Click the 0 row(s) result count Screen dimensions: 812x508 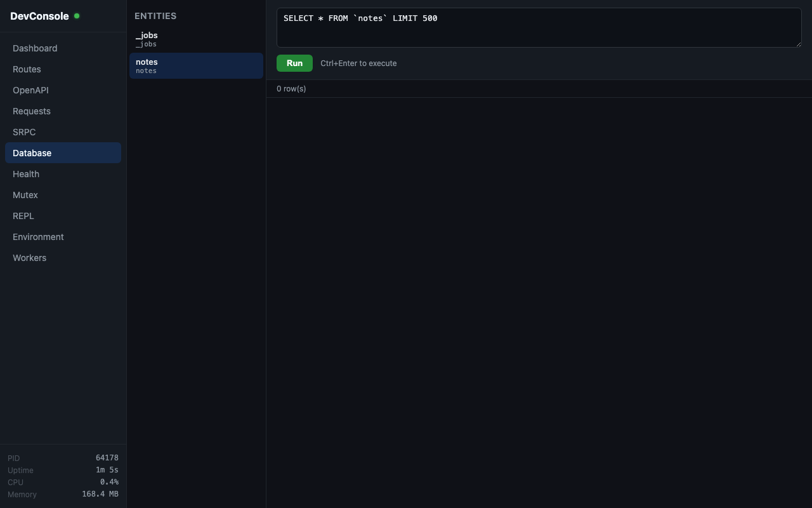(x=291, y=89)
